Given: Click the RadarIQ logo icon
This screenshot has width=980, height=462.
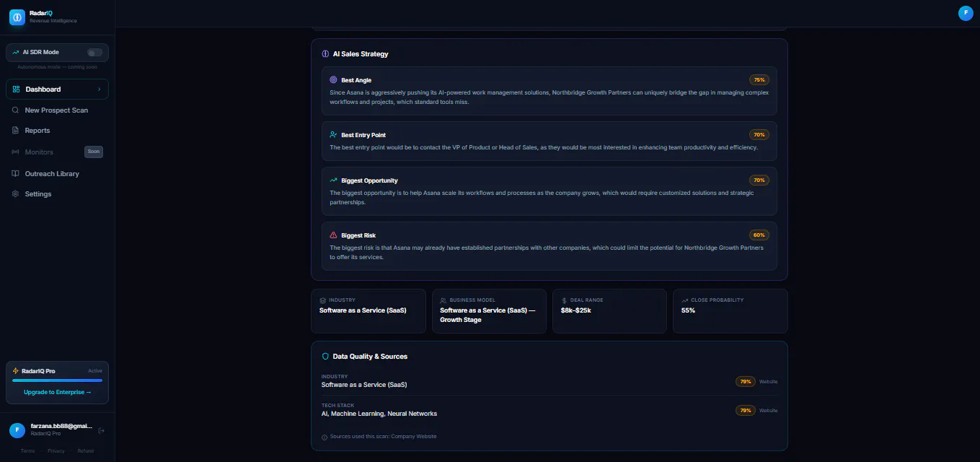Looking at the screenshot, I should click(x=17, y=17).
